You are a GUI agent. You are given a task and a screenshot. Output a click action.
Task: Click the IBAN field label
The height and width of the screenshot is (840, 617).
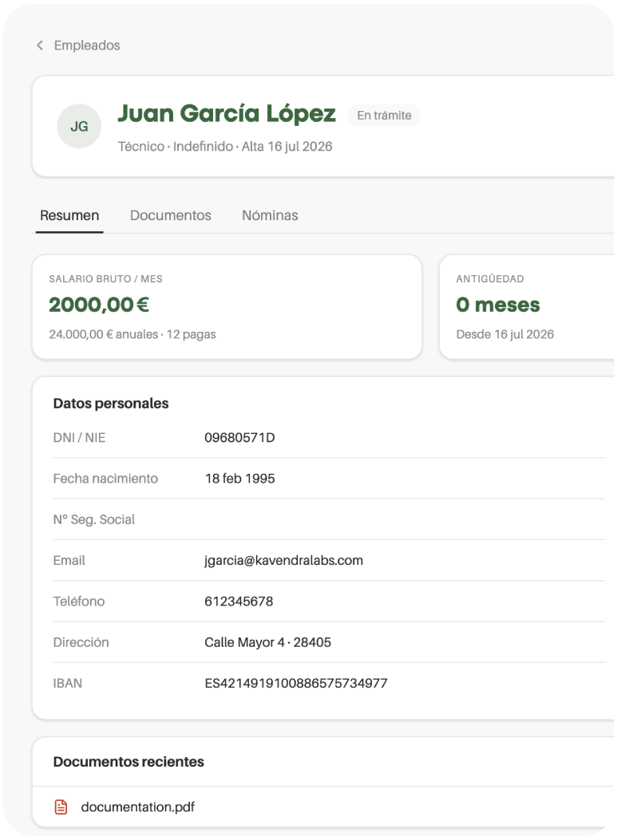(x=68, y=683)
